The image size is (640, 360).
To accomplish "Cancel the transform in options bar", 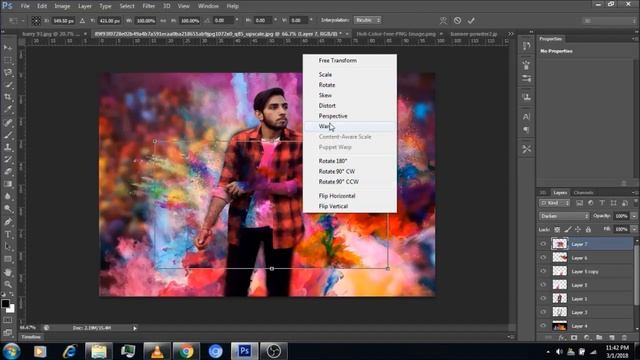I will point(457,20).
